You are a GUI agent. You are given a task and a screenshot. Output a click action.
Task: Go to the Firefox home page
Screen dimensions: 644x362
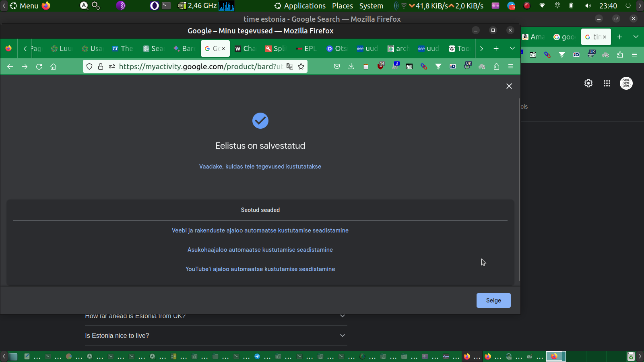coord(54,67)
